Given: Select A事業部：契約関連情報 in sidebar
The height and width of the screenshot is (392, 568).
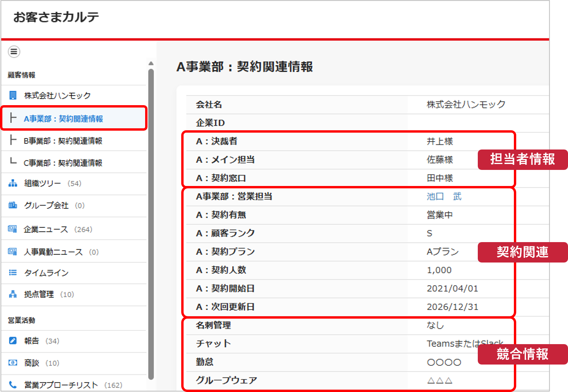Looking at the screenshot, I should point(74,118).
